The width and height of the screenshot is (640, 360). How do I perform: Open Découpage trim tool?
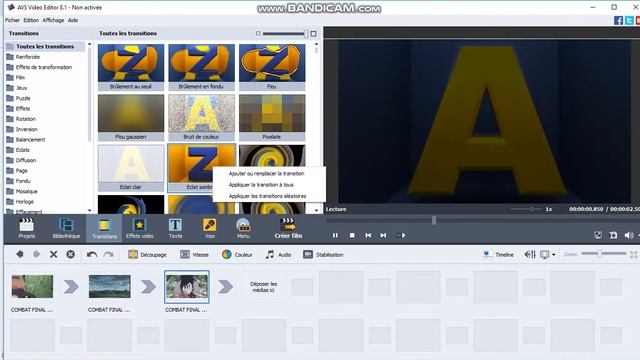147,254
